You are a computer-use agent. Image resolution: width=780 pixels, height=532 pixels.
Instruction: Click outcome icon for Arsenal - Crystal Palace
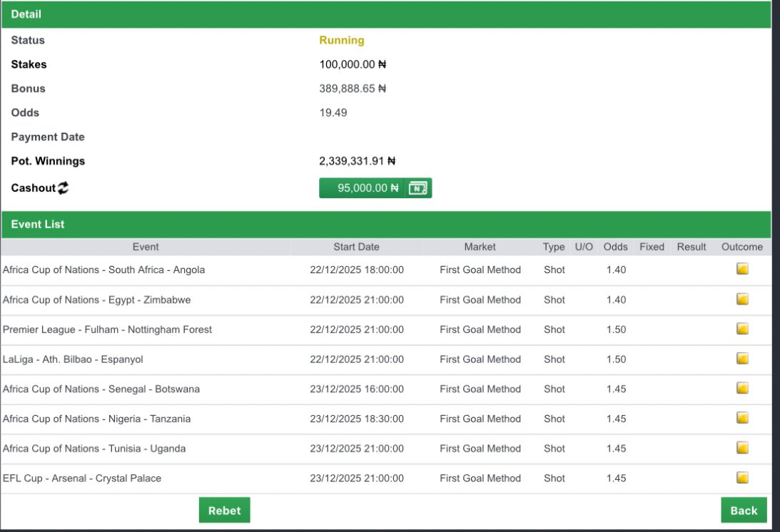[742, 478]
